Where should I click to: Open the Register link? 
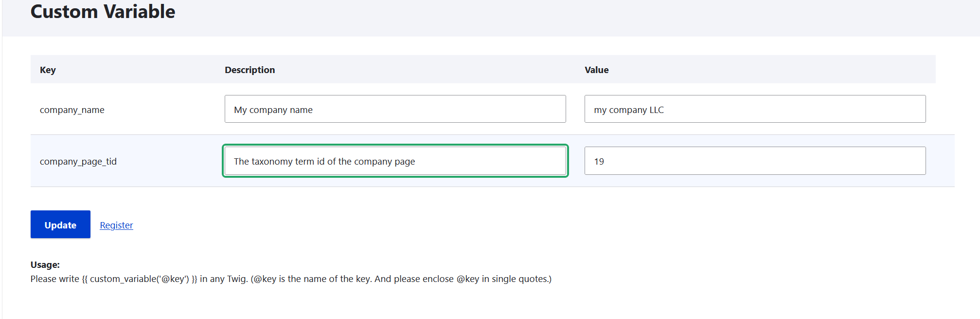point(116,225)
